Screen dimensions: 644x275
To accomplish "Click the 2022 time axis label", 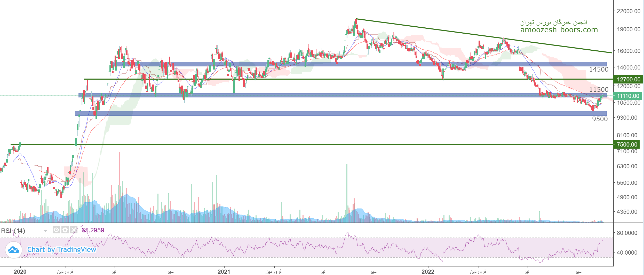I will (428, 272).
